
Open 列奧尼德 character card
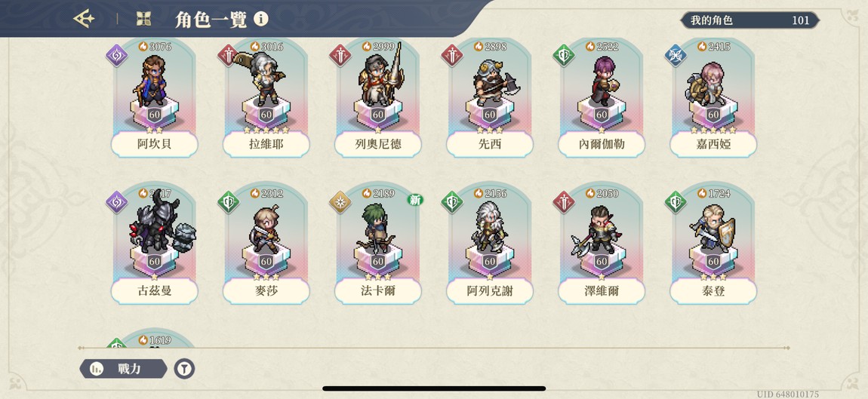(x=378, y=98)
